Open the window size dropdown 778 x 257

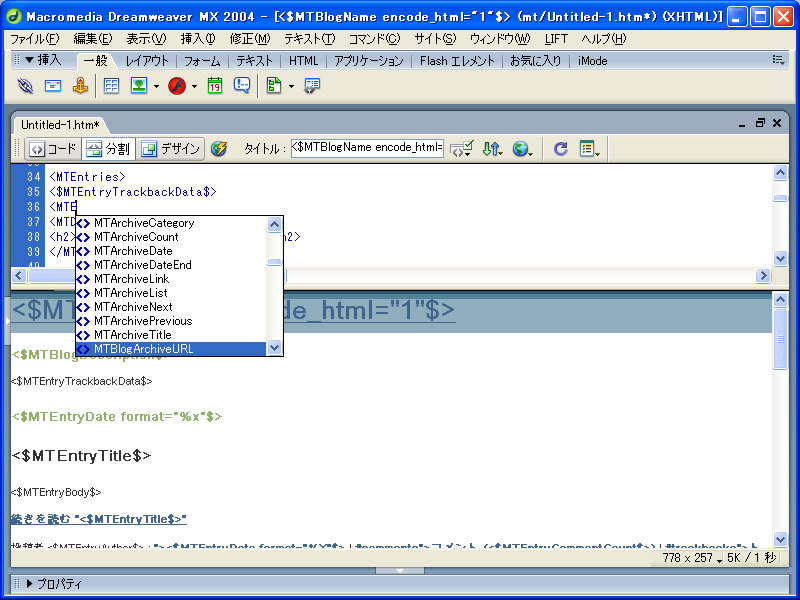click(x=692, y=558)
